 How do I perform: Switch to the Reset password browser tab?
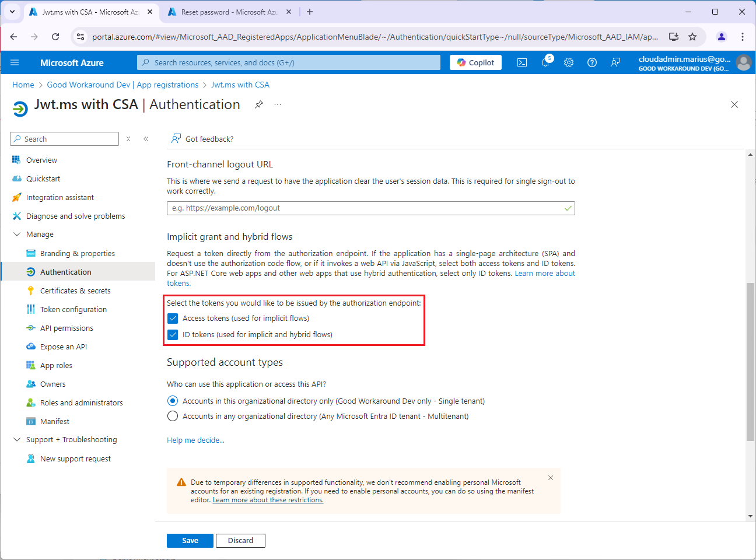click(228, 12)
